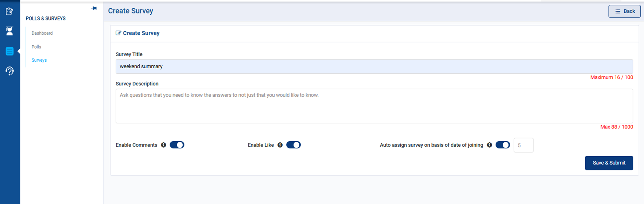Click the Create Survey edit pencil icon
This screenshot has width=644, height=204.
[118, 33]
